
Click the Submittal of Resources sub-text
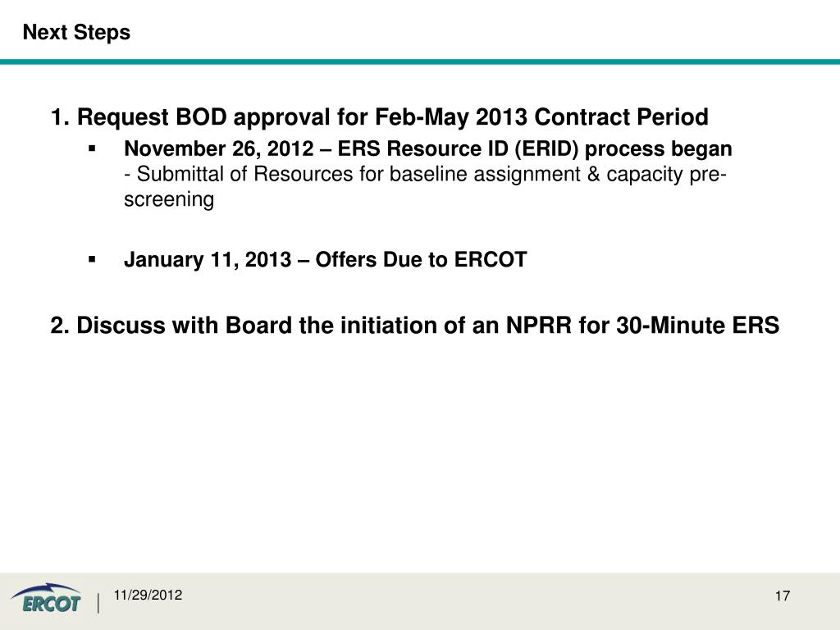click(425, 186)
